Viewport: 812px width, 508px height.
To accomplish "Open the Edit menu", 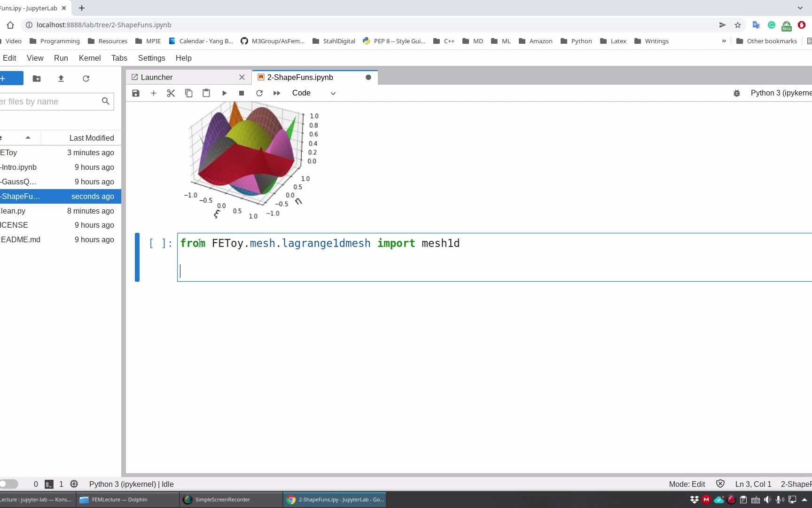I will (x=9, y=58).
